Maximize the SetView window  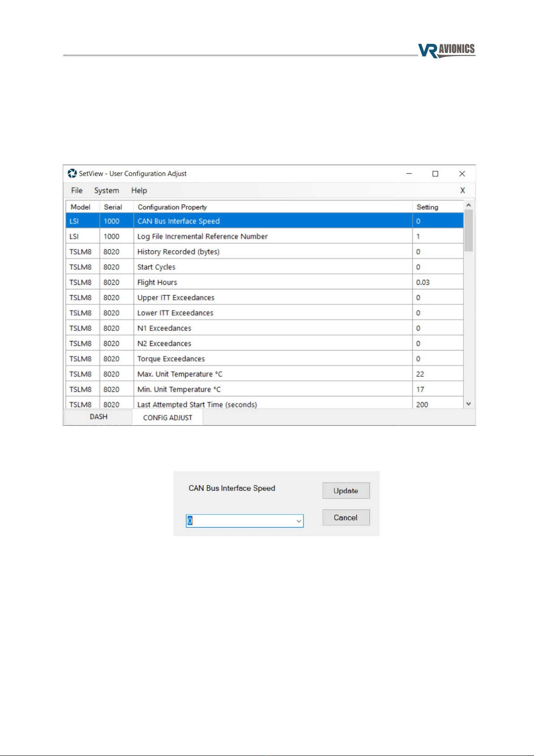coord(435,174)
